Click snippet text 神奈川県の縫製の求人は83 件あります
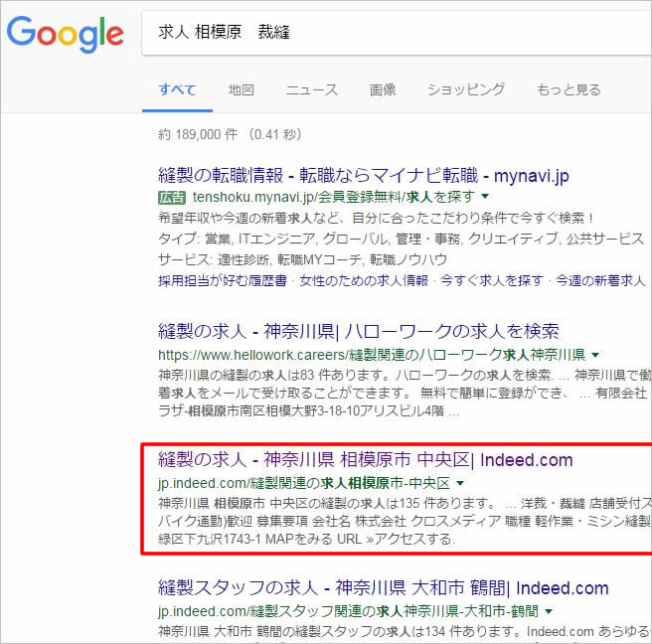 274,376
